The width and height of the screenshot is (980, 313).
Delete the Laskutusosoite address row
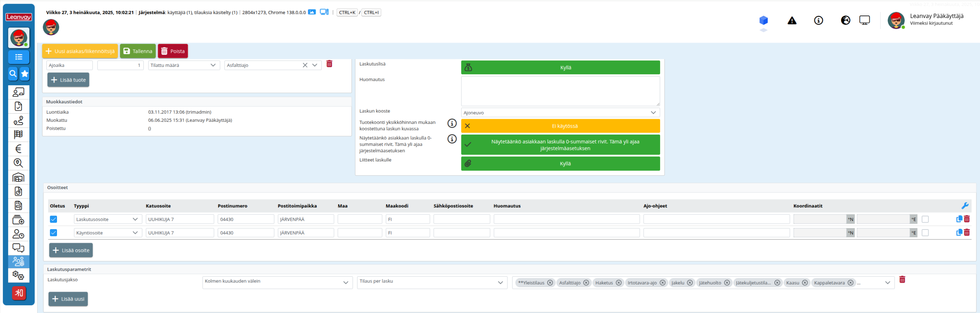967,219
